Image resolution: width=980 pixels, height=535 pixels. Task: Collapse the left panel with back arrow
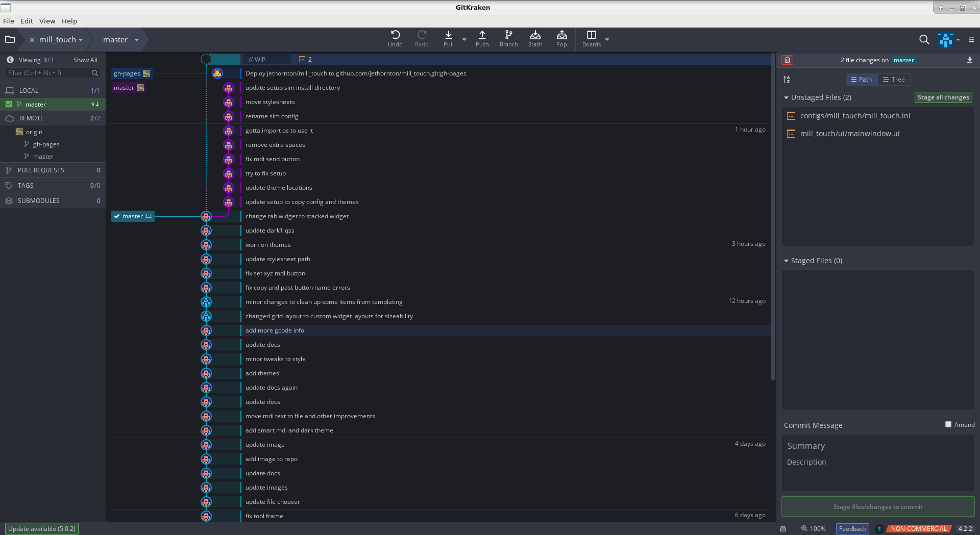10,60
